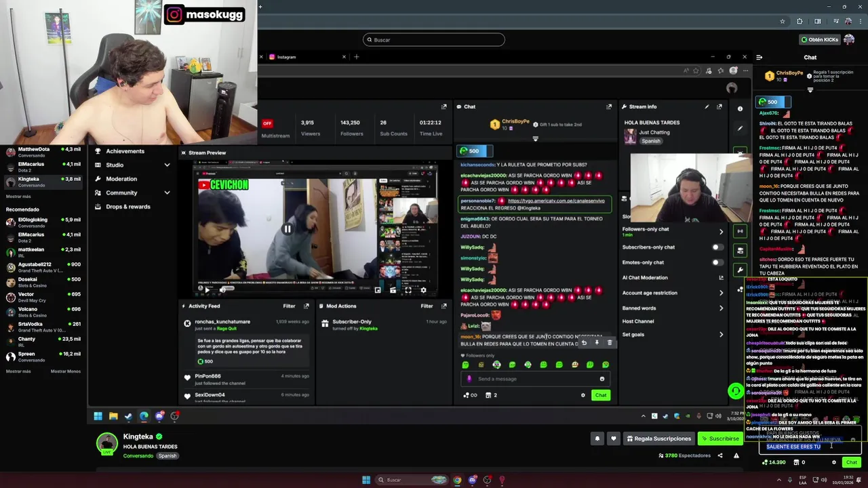Pop out the Activity Feed panel
The width and height of the screenshot is (868, 488).
point(307,306)
